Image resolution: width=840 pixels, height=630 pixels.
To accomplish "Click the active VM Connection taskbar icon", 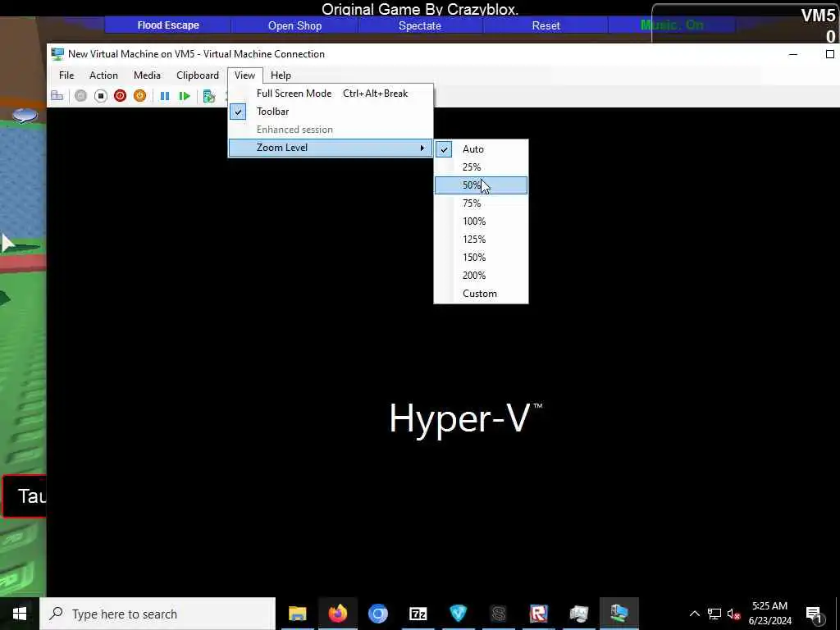I will point(619,614).
